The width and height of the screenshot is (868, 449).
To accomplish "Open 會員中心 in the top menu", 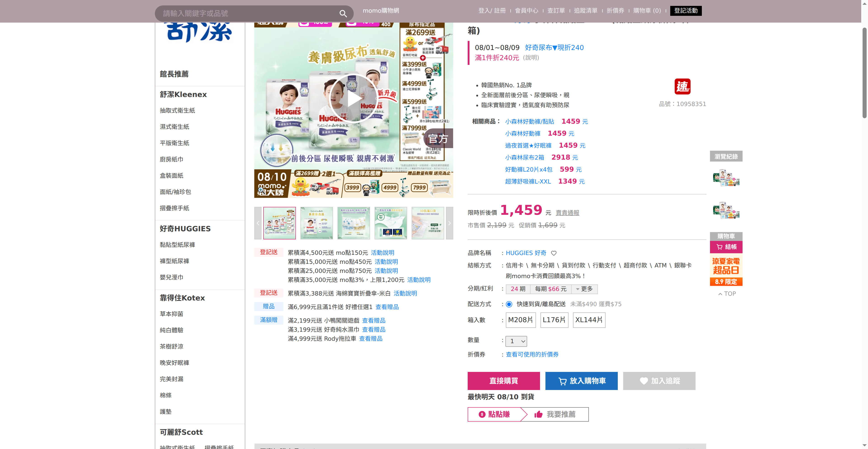I will tap(526, 11).
